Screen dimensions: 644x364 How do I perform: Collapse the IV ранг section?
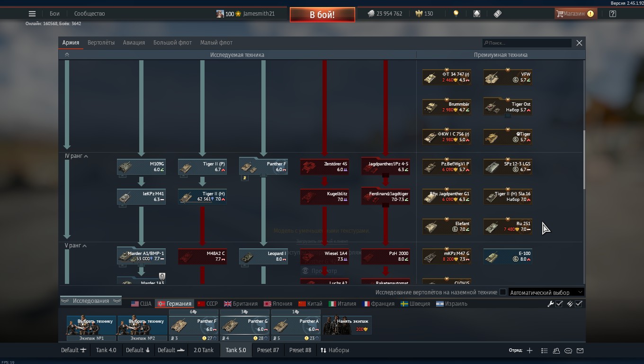click(86, 156)
